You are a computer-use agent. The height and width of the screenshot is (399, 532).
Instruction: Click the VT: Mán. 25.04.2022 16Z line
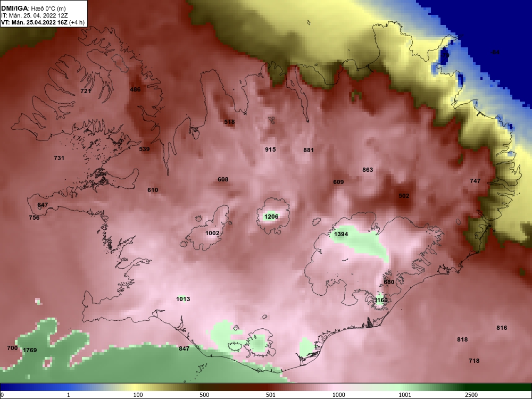pyautogui.click(x=43, y=23)
